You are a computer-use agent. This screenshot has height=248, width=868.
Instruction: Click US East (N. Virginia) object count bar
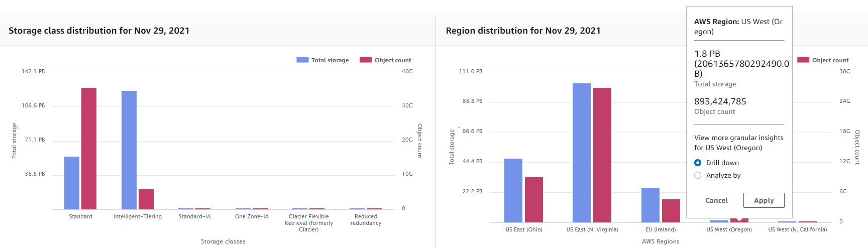tap(602, 155)
